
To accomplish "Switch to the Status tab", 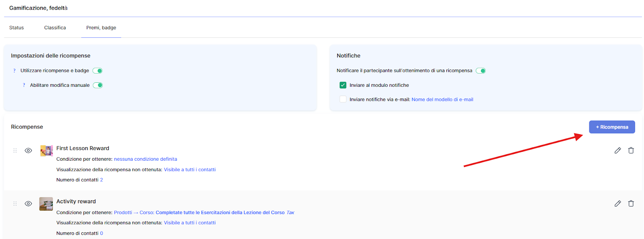I will point(17,28).
